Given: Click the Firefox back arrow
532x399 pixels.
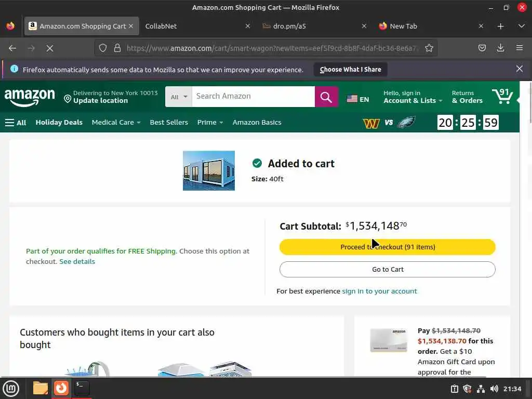Looking at the screenshot, I should [x=12, y=48].
